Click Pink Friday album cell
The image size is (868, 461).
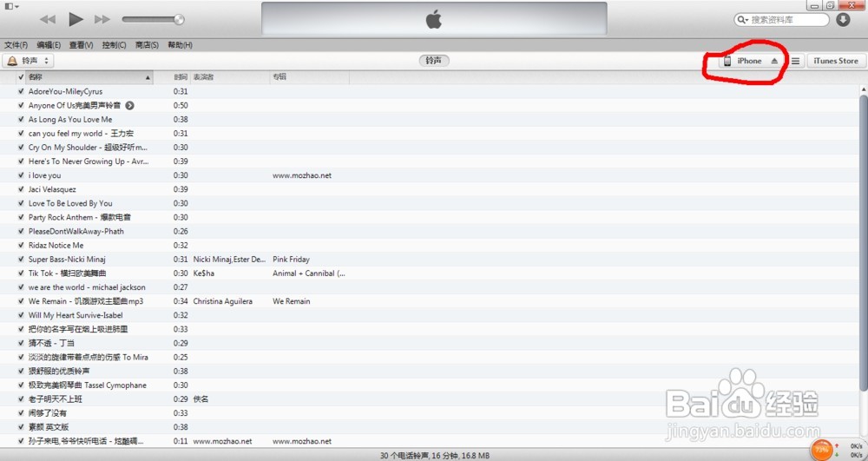(x=291, y=259)
